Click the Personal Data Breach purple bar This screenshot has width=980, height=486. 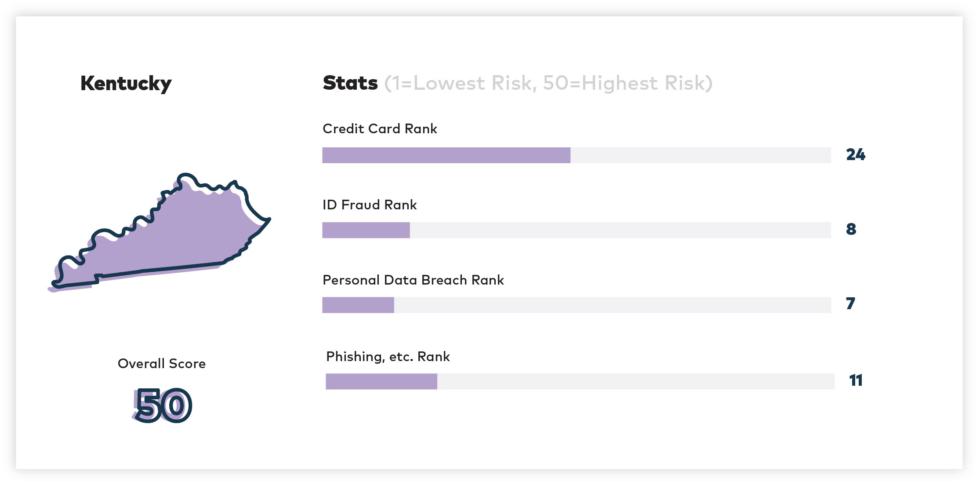[x=358, y=305]
